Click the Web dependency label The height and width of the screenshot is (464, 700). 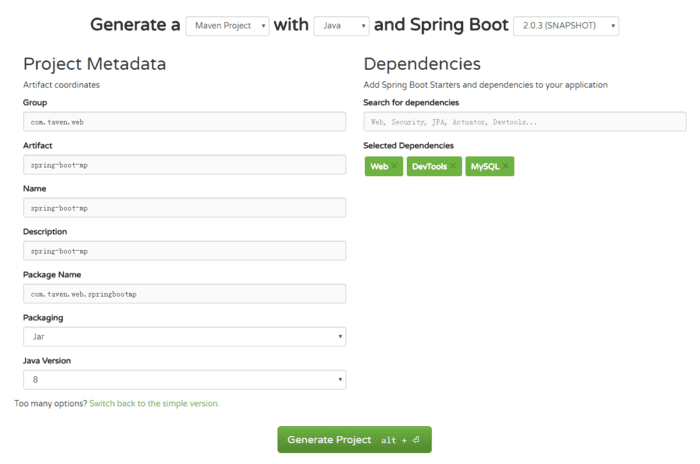click(379, 166)
